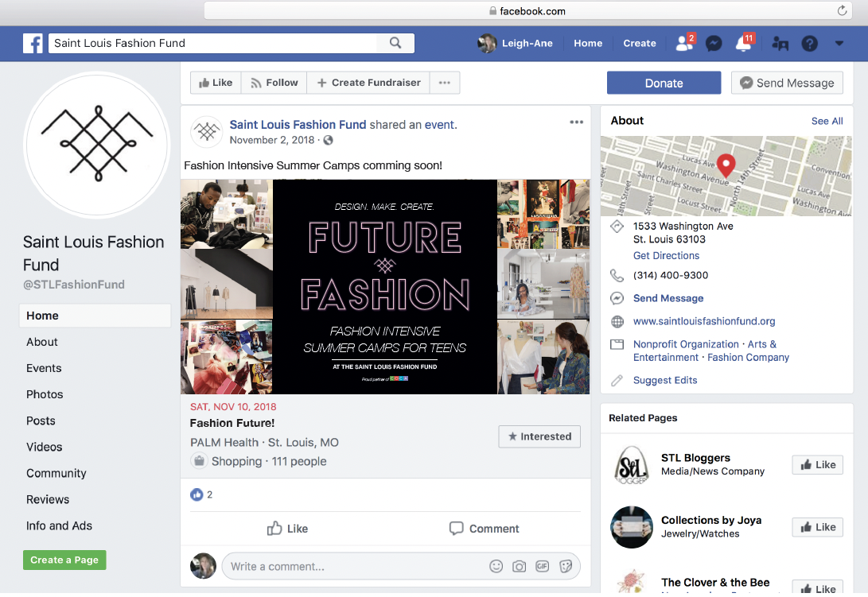Click the camera icon to attach photo
868x597 pixels.
pyautogui.click(x=519, y=566)
